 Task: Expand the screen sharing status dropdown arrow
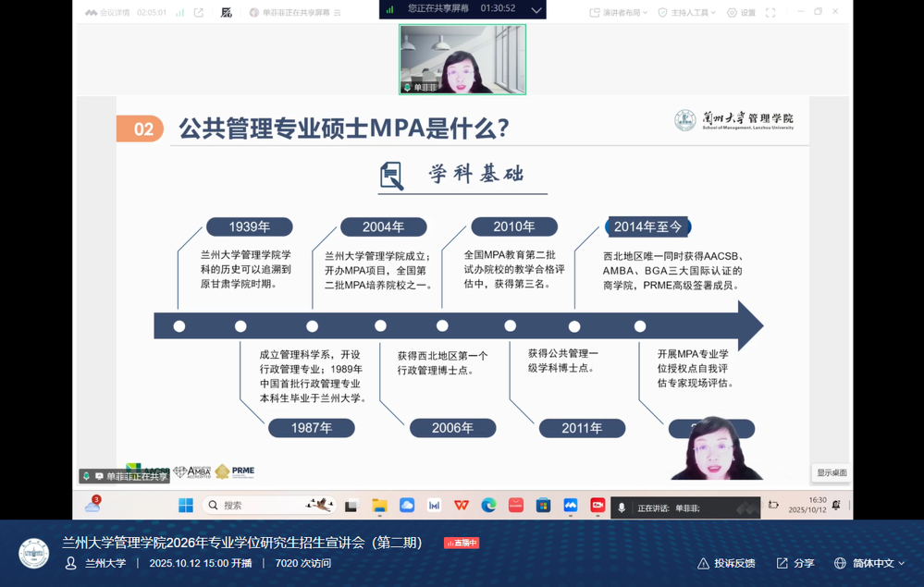536,10
